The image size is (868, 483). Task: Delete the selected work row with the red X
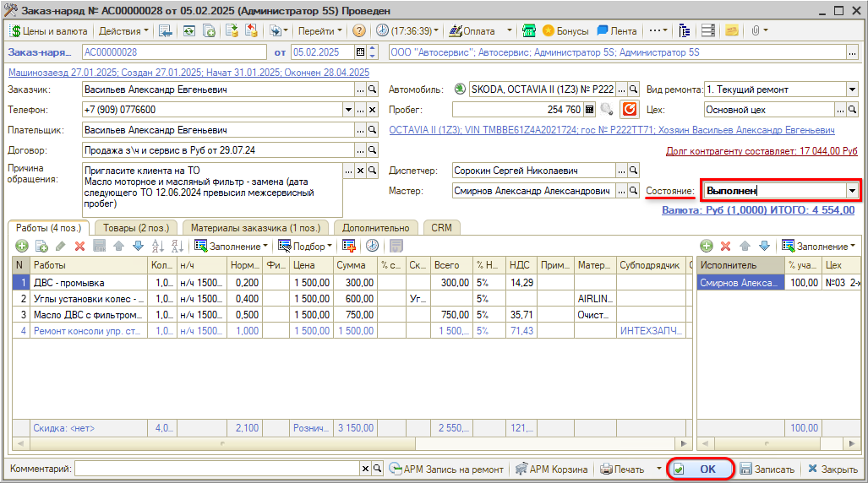[80, 246]
